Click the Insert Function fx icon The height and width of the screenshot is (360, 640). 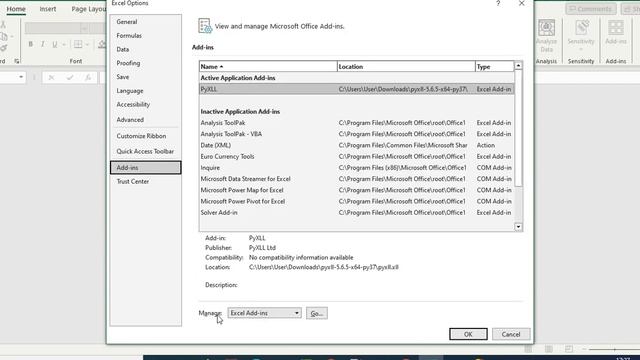click(x=88, y=78)
